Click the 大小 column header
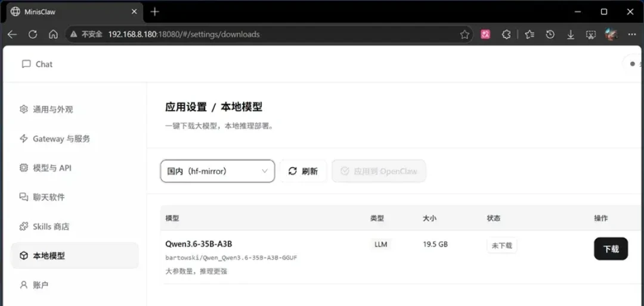The image size is (644, 306). point(429,218)
